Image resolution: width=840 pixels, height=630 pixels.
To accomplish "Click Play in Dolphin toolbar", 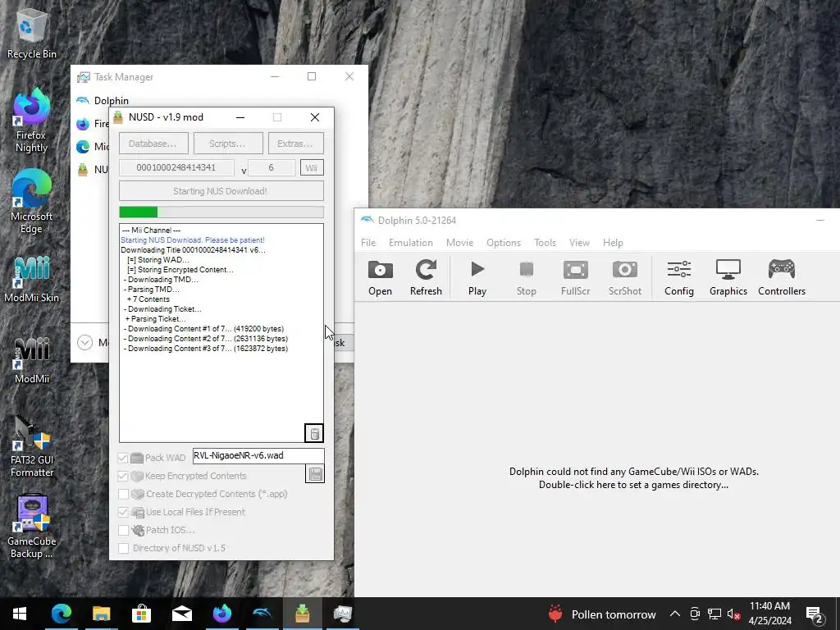I will click(x=477, y=277).
